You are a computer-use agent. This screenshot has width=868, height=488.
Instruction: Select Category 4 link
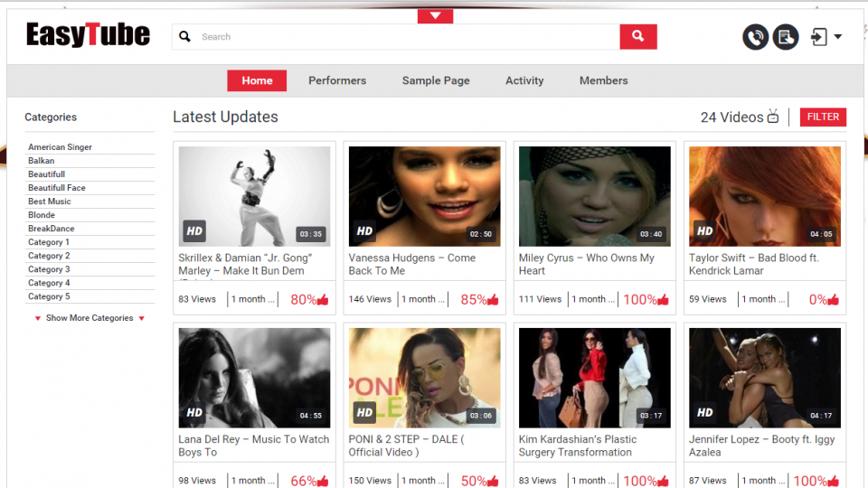(49, 283)
